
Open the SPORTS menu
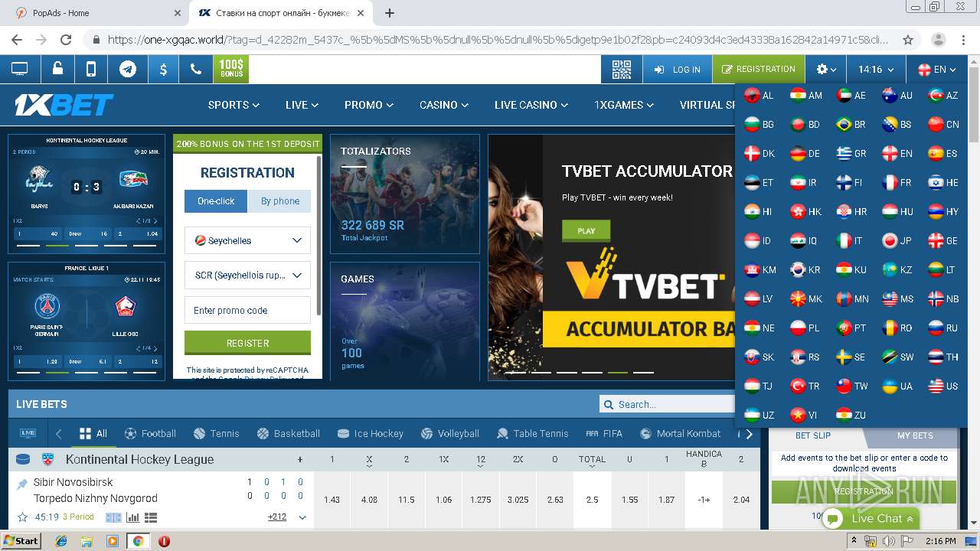tap(234, 105)
